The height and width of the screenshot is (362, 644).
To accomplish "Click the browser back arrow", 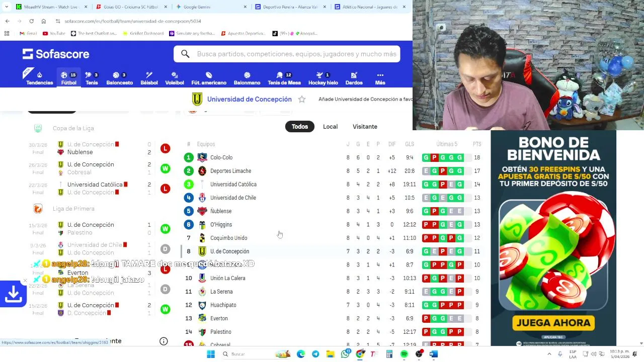I will coord(7,21).
